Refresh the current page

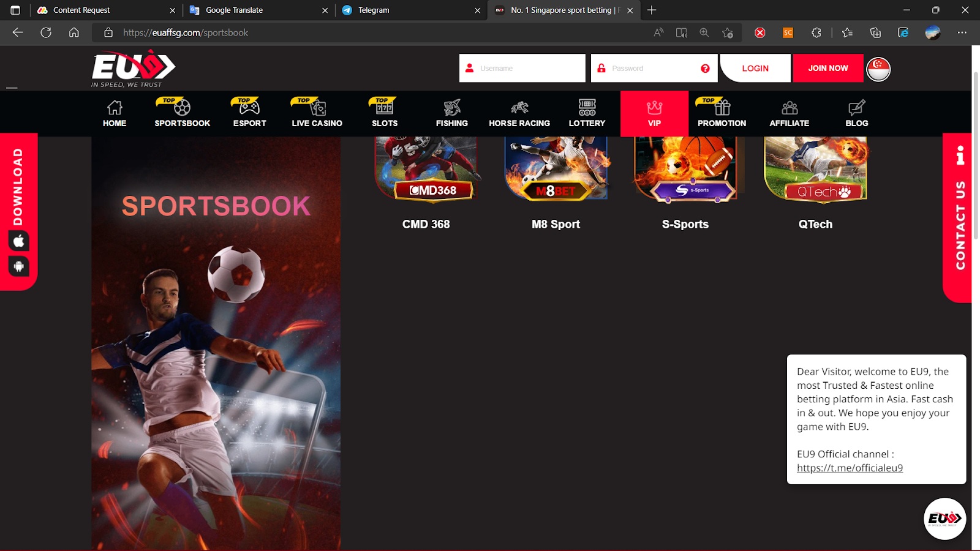pos(46,32)
